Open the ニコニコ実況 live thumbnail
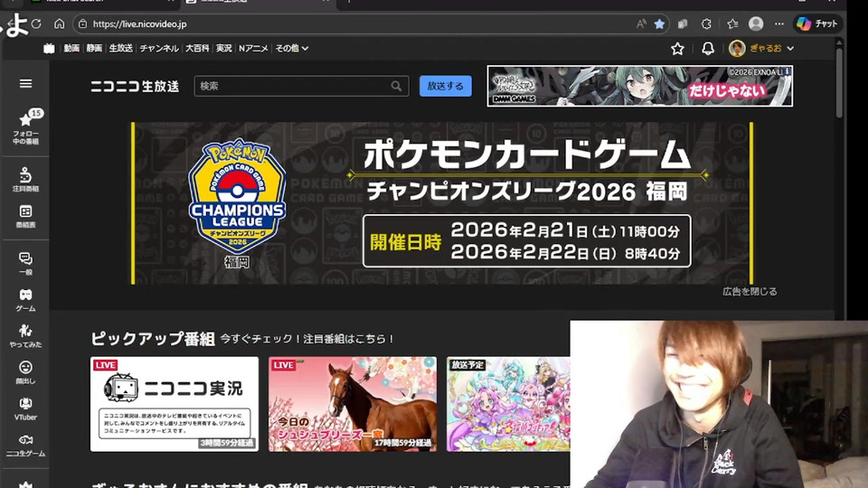The height and width of the screenshot is (488, 868). [175, 404]
